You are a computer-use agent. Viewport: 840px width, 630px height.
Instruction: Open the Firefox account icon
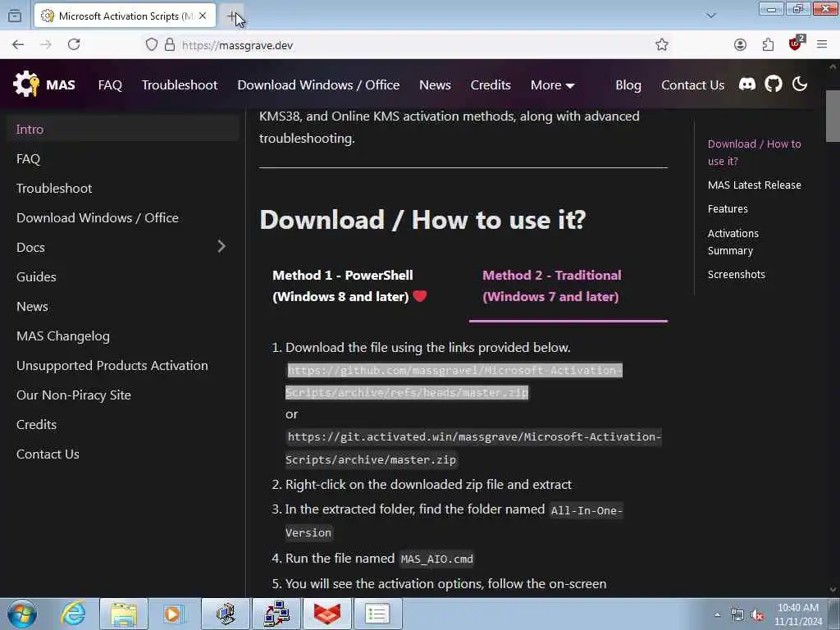[740, 45]
